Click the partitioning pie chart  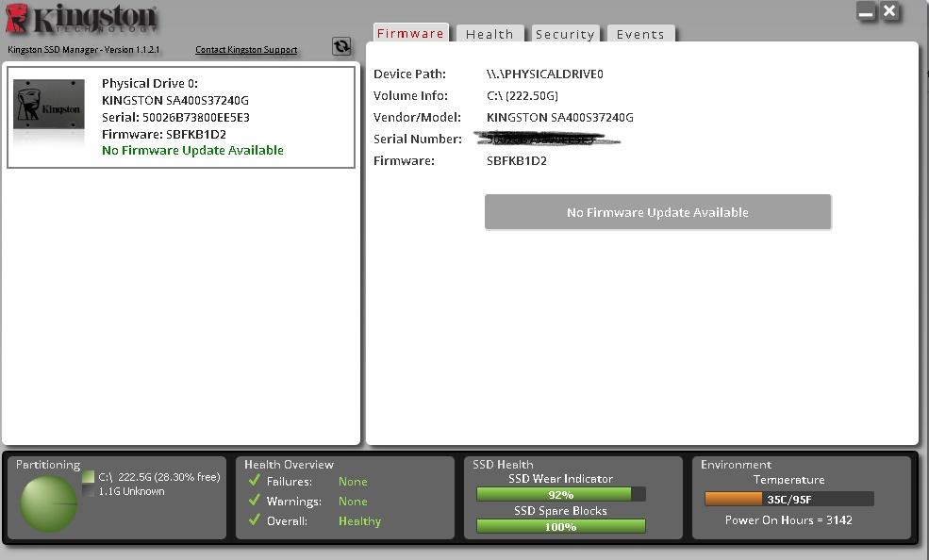pos(48,503)
